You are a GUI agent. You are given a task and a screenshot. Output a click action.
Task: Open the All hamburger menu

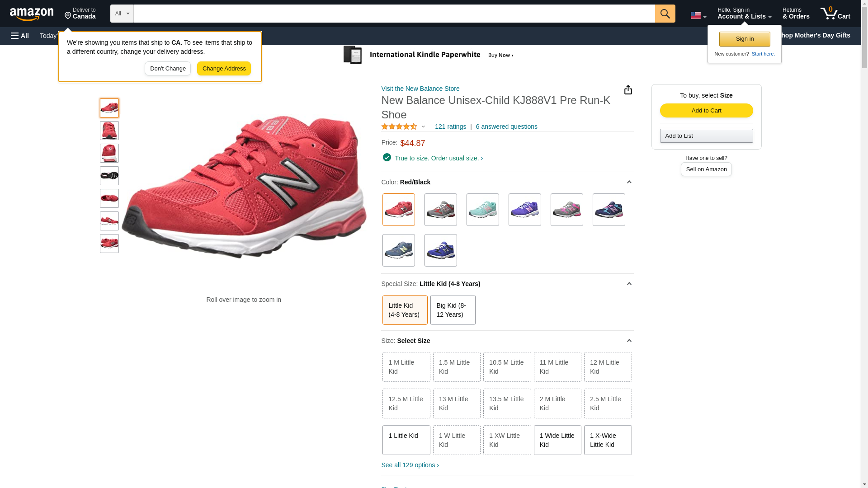tap(20, 36)
